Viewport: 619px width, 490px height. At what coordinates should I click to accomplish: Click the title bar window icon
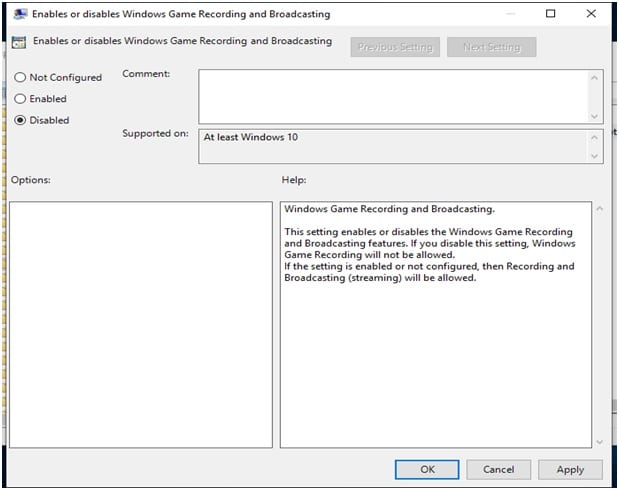pyautogui.click(x=20, y=14)
